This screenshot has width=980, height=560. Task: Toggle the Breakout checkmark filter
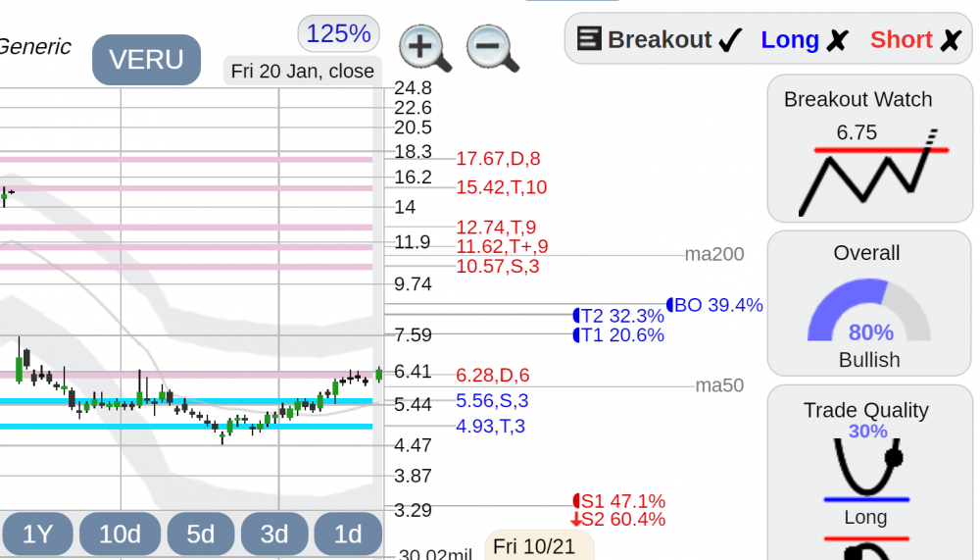[x=730, y=40]
